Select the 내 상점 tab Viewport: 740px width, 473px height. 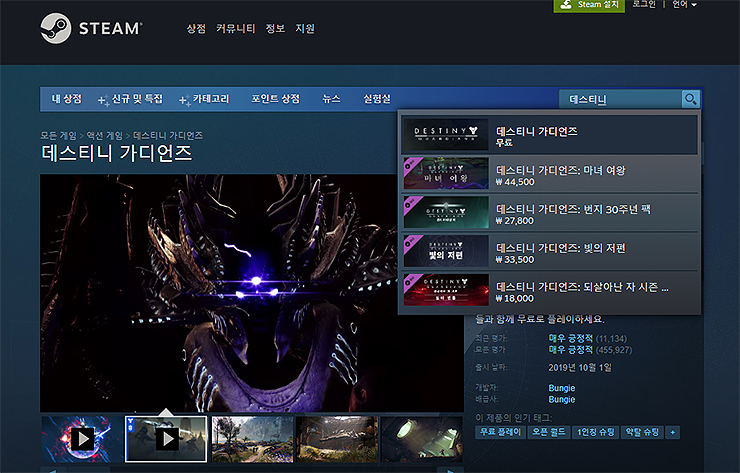coord(67,99)
